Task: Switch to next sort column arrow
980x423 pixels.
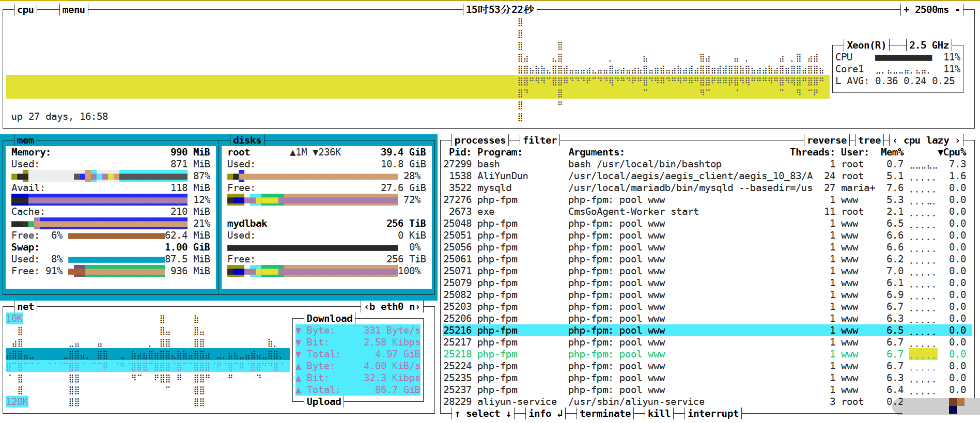Action: pos(957,140)
